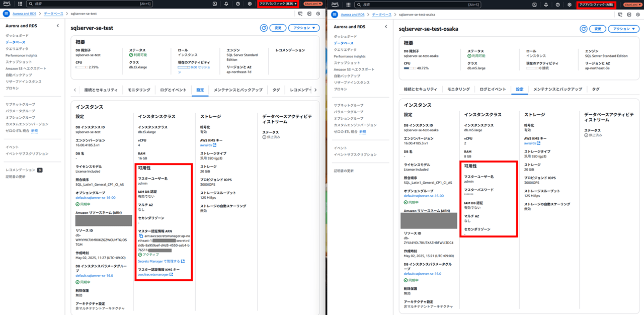Select メンテナンスとバックアップ tab in Osaka window
644x315 pixels.
(557, 89)
